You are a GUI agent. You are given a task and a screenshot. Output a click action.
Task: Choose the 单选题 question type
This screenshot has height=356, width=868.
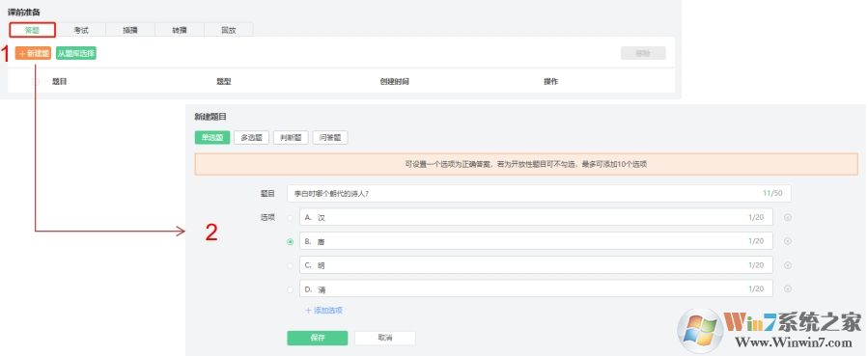tap(212, 138)
